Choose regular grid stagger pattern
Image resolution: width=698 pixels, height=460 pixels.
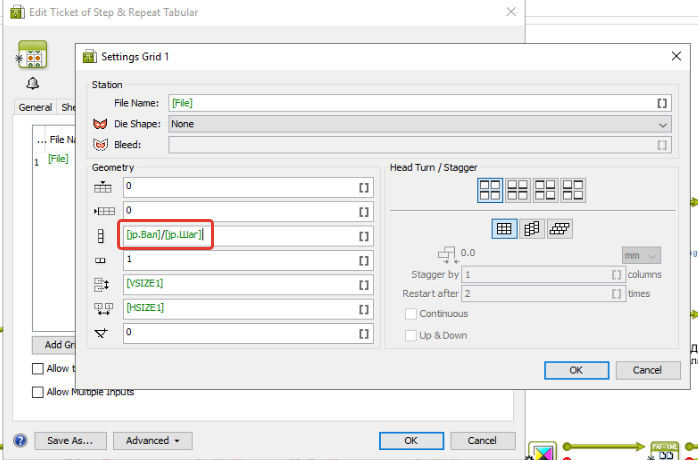coord(504,229)
